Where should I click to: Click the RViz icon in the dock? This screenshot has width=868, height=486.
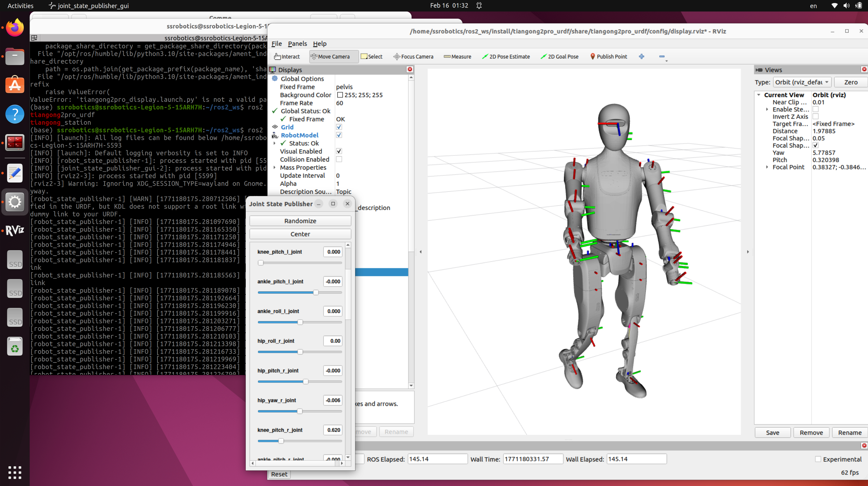pyautogui.click(x=15, y=230)
